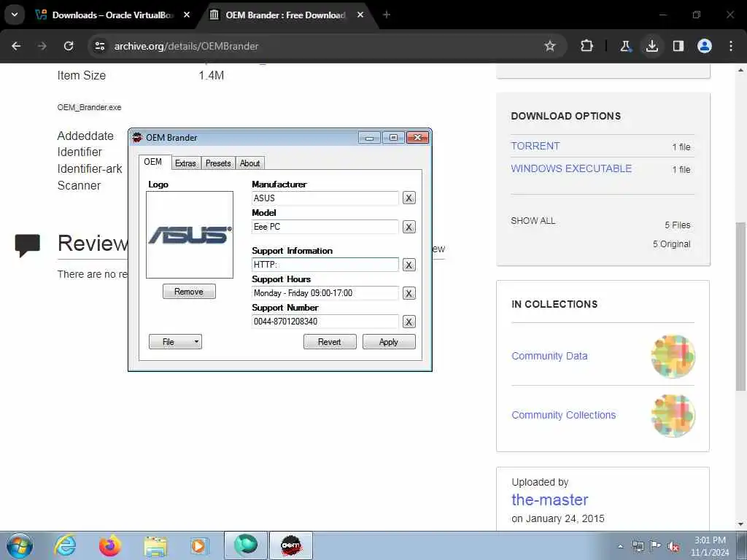The height and width of the screenshot is (560, 747).
Task: Close the Downloads – Oracle VirtualBox tab
Action: [x=187, y=15]
